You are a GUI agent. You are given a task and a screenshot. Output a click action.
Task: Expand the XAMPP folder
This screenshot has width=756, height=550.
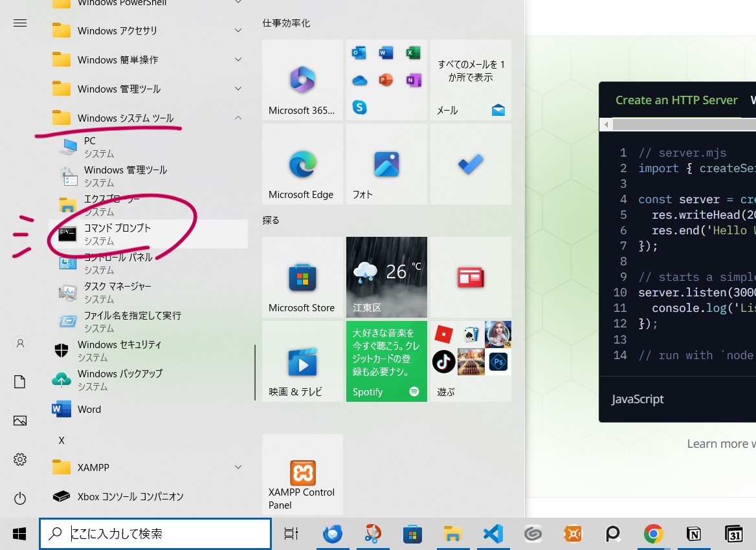click(x=148, y=467)
